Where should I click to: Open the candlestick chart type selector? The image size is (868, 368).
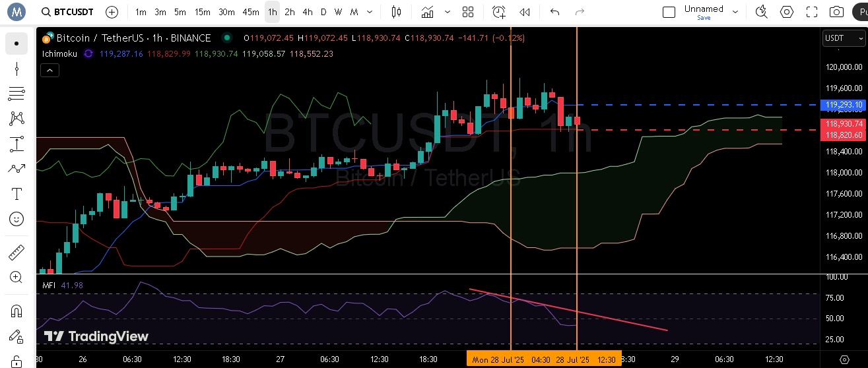click(x=396, y=12)
